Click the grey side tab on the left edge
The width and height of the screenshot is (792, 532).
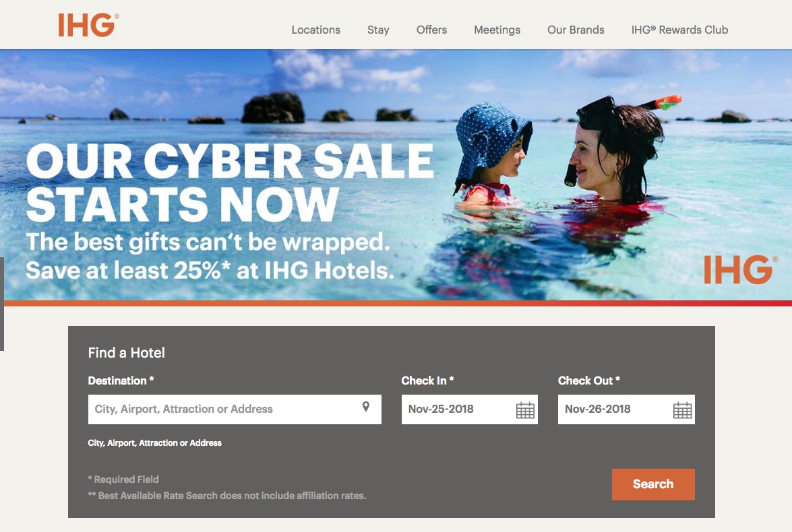click(2, 304)
